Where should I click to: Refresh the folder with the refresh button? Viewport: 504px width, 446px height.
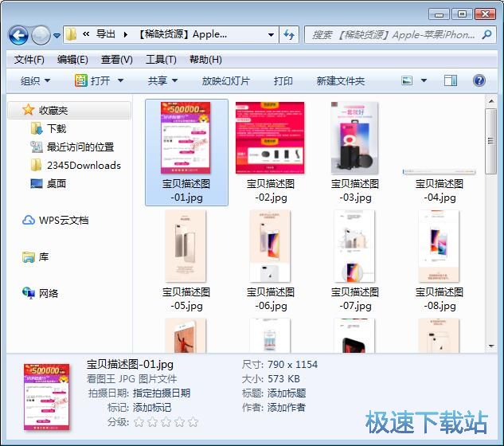pos(289,34)
